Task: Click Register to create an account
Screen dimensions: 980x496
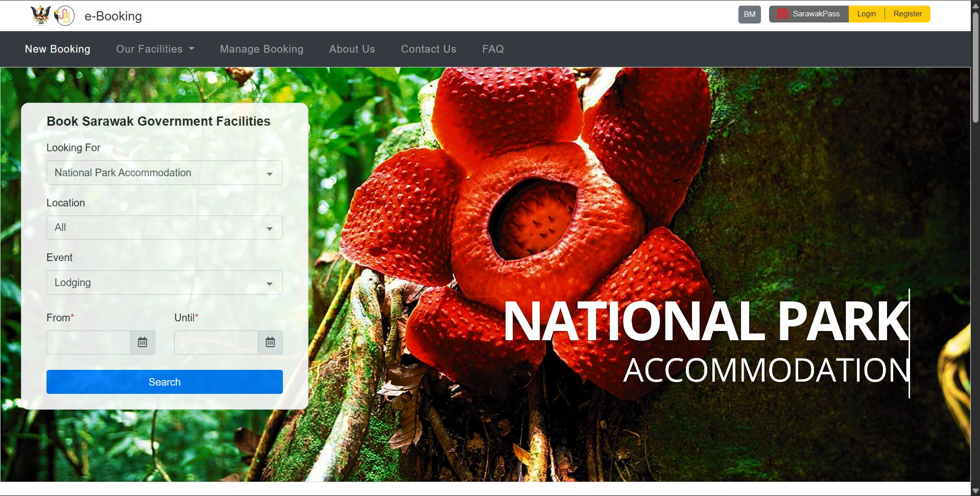Action: (907, 14)
